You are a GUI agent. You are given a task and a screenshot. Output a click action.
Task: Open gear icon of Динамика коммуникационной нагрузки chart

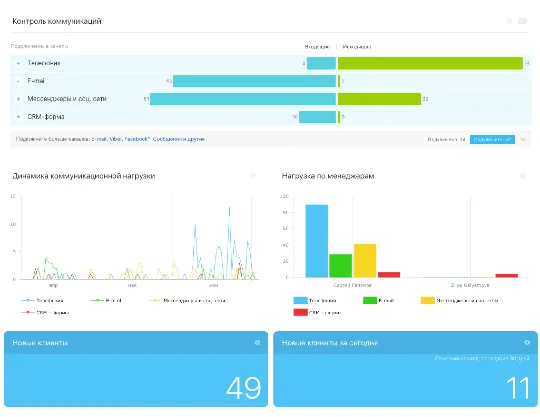point(253,176)
